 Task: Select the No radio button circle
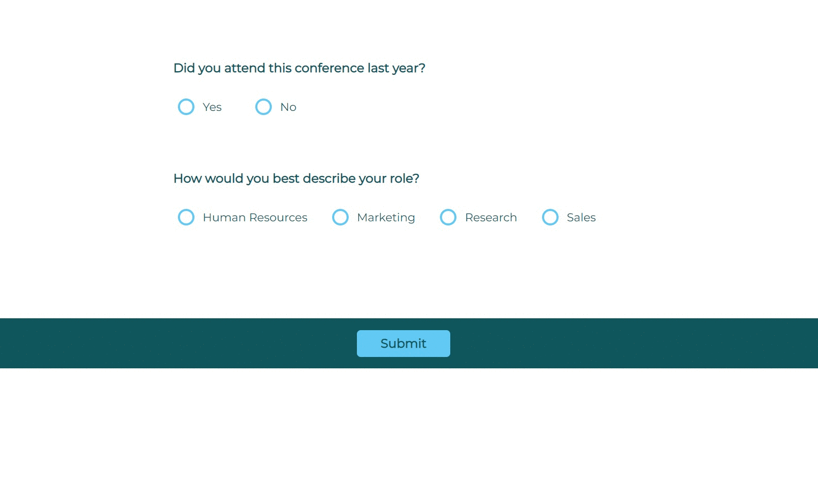pyautogui.click(x=264, y=107)
